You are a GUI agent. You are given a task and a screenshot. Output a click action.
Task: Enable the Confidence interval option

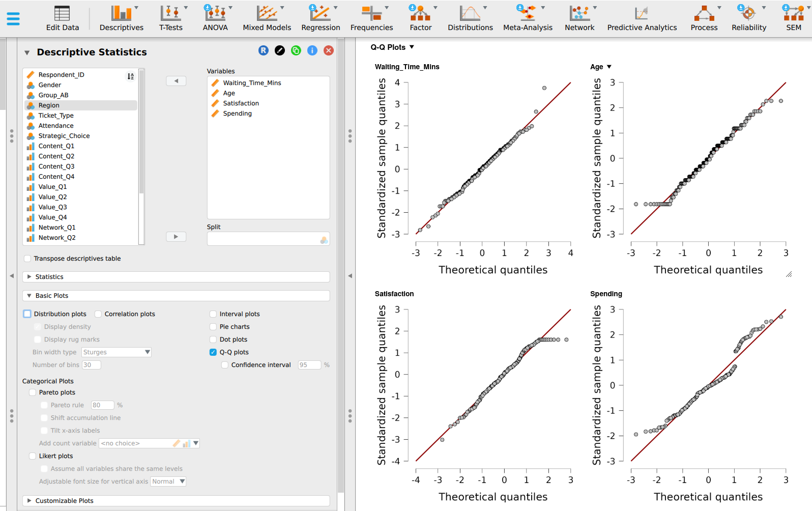pyautogui.click(x=225, y=365)
